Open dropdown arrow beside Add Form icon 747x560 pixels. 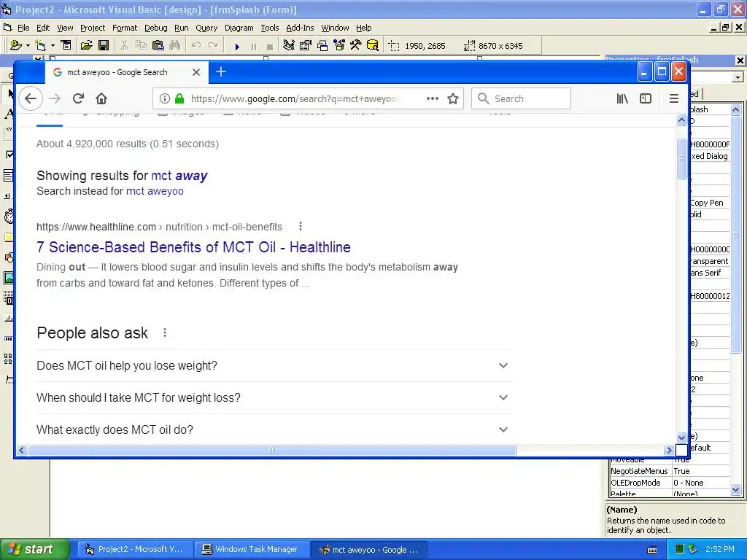[x=53, y=46]
